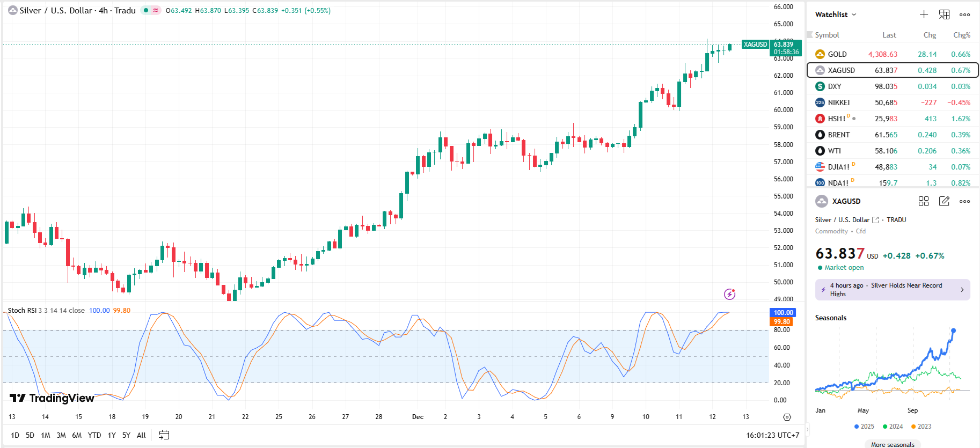Click the lightning news marker on chart

(729, 293)
